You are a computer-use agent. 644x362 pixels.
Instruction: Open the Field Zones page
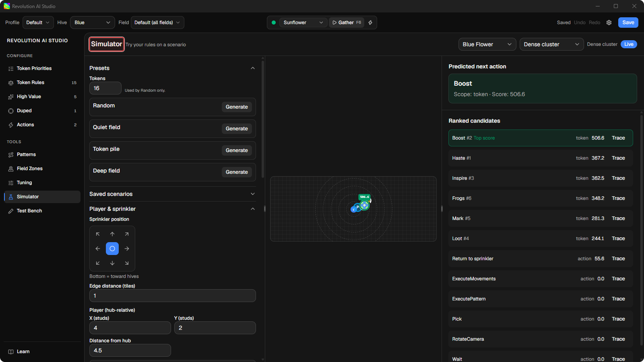click(42, 169)
